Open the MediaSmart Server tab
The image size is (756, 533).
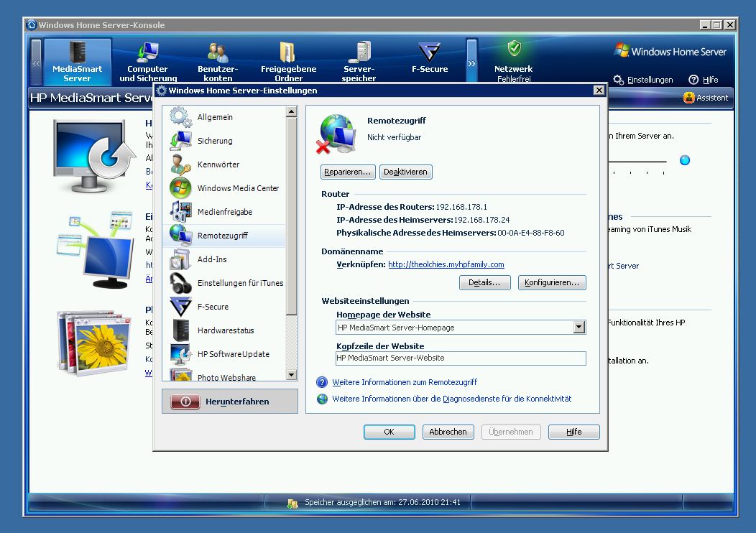pos(77,61)
